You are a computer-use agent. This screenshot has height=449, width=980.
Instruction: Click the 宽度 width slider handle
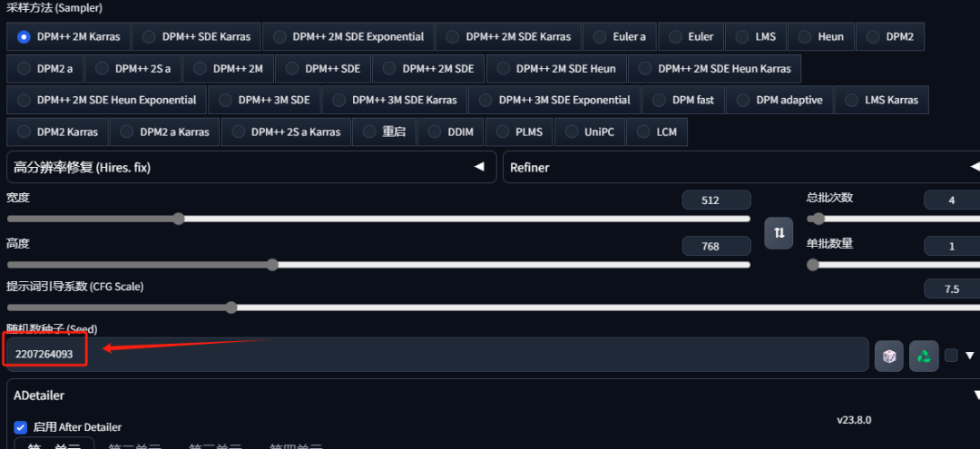pos(179,219)
